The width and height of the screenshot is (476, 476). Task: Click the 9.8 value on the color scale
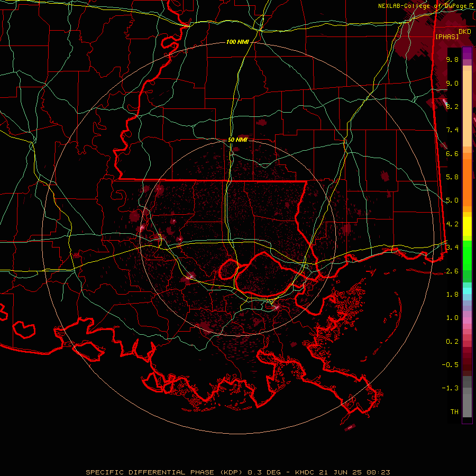click(x=452, y=60)
